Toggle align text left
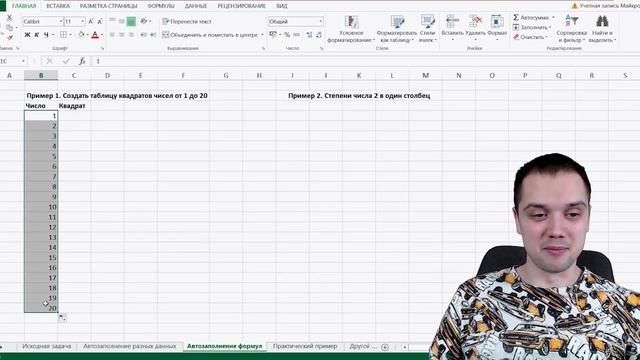The height and width of the screenshot is (360, 640). click(112, 35)
